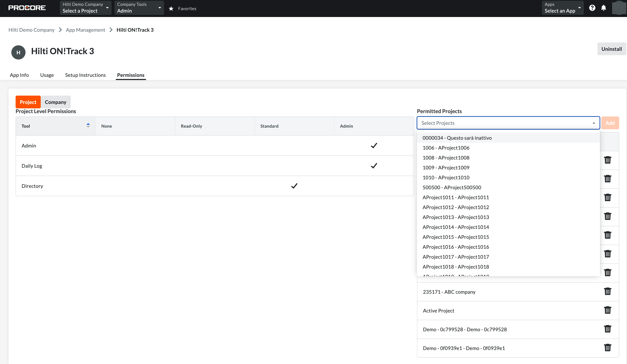627x364 pixels.
Task: Select the Project permissions toggle
Action: [28, 102]
